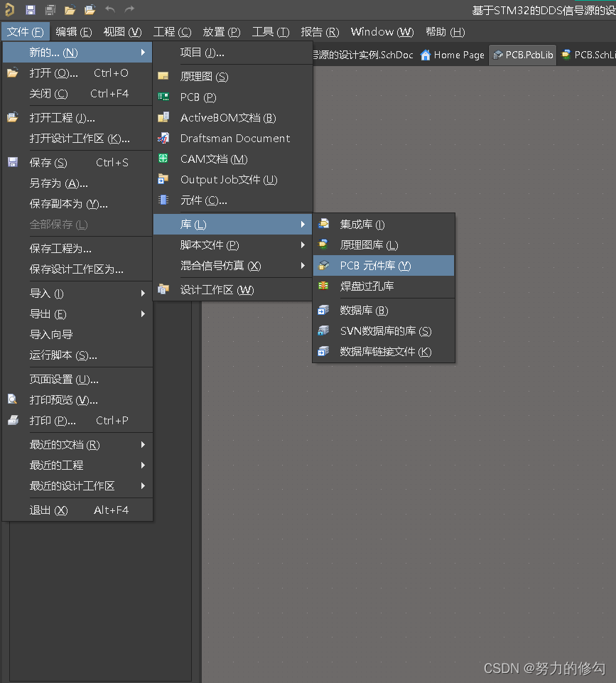Click the Redo arrow icon
This screenshot has height=683, width=616.
(x=129, y=9)
